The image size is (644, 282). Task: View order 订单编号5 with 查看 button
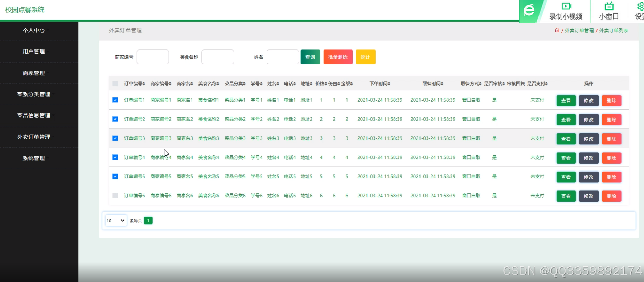click(x=566, y=177)
